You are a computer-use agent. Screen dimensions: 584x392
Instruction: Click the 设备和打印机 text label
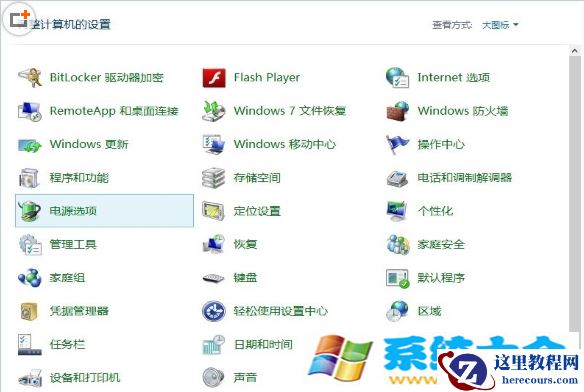coord(85,377)
